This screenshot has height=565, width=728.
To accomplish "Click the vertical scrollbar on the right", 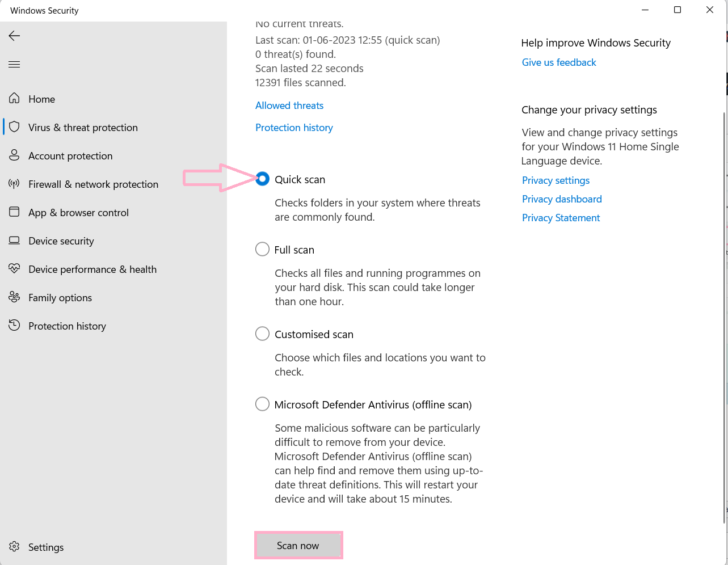I will [724, 318].
